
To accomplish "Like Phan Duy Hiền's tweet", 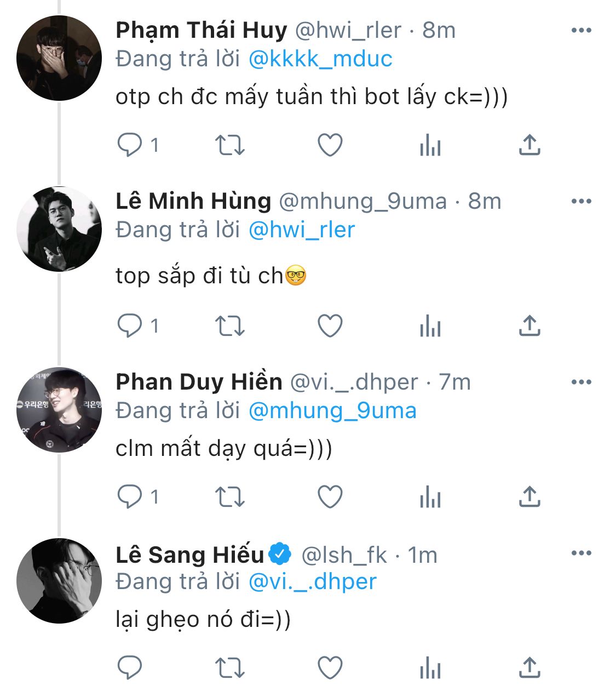I will click(330, 497).
